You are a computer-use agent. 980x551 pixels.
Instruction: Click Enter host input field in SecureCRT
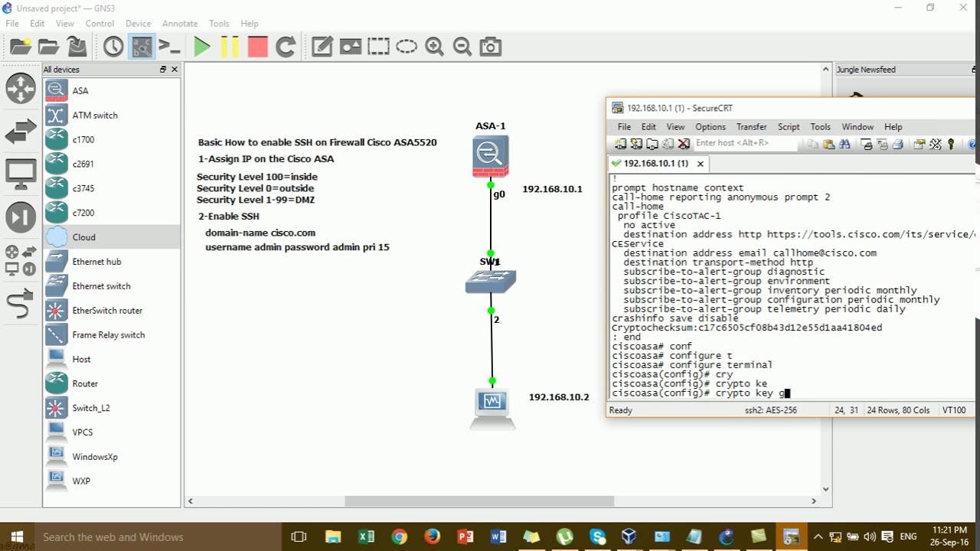(746, 143)
